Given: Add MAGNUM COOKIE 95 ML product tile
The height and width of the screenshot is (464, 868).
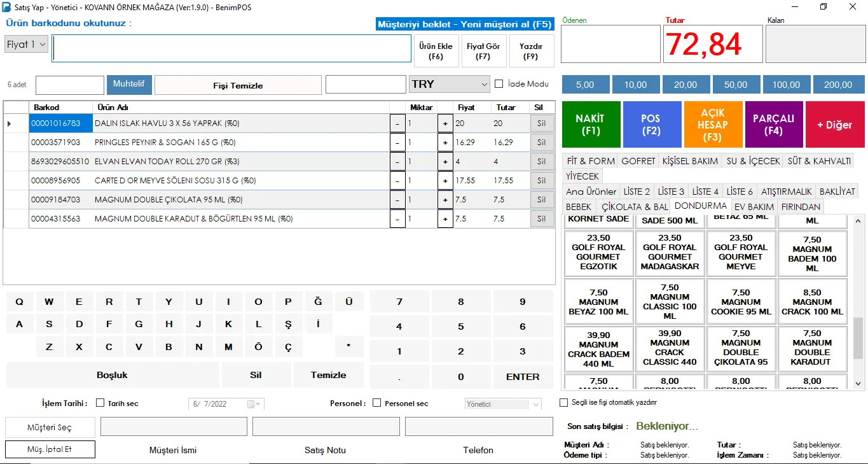Looking at the screenshot, I should coord(741,302).
